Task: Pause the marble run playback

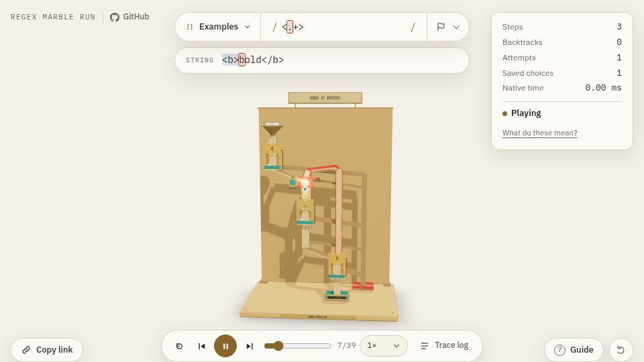Action: point(225,346)
